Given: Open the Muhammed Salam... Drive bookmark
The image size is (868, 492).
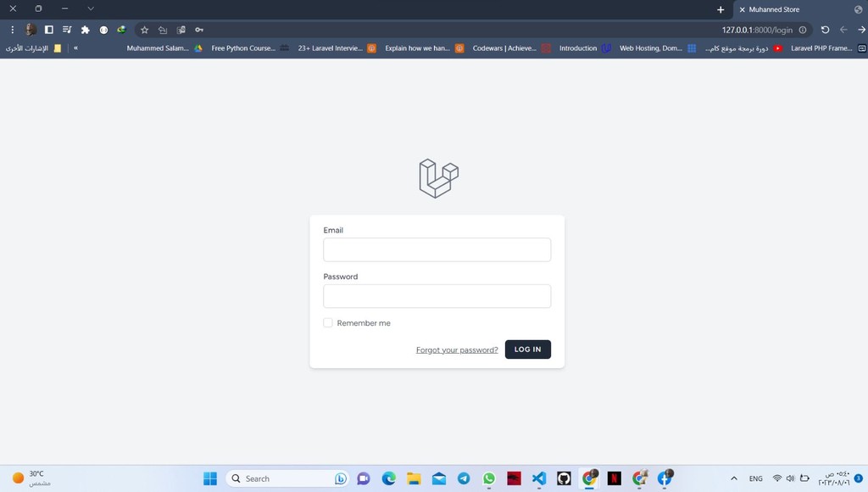Looking at the screenshot, I should 164,48.
